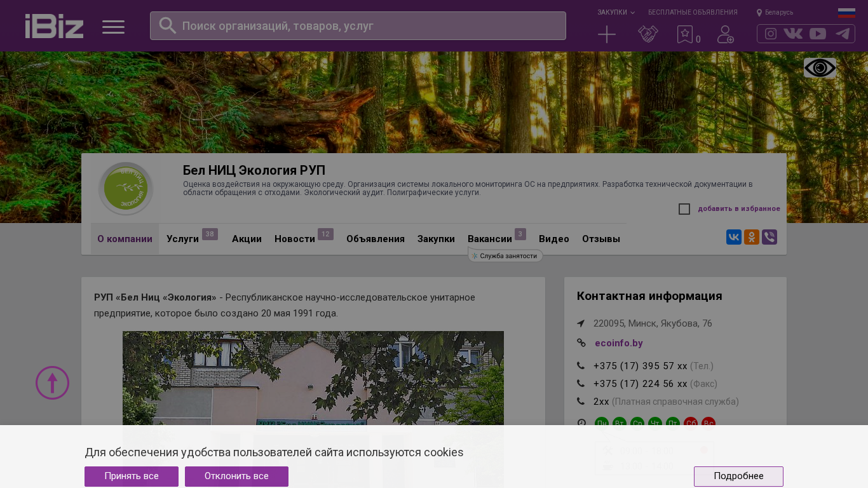Image resolution: width=868 pixels, height=488 pixels.
Task: Open the hamburger main menu
Action: tap(113, 27)
